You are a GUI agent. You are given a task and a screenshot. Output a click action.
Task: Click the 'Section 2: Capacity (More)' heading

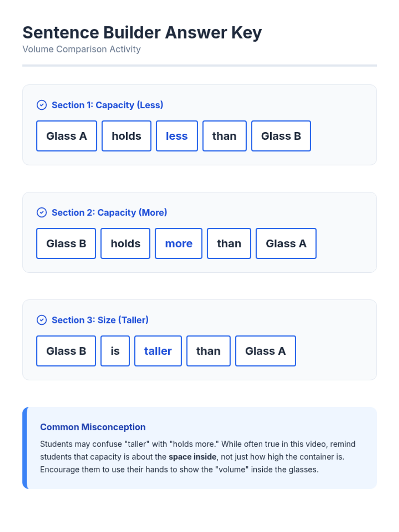[109, 212]
